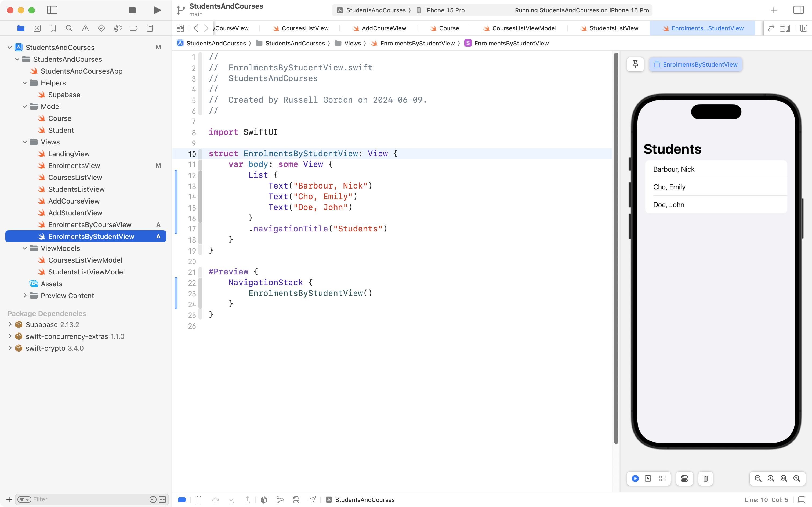The image size is (812, 507).
Task: Click the preview variants grid icon
Action: (x=662, y=479)
